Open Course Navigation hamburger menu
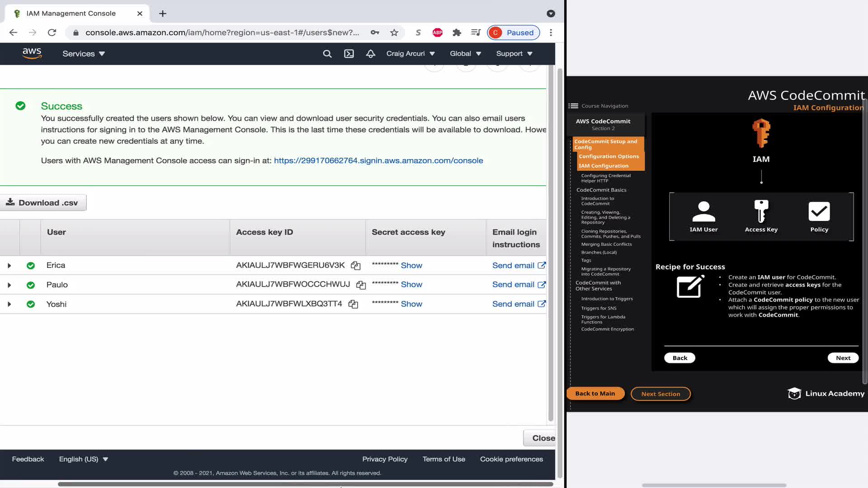 [x=573, y=106]
